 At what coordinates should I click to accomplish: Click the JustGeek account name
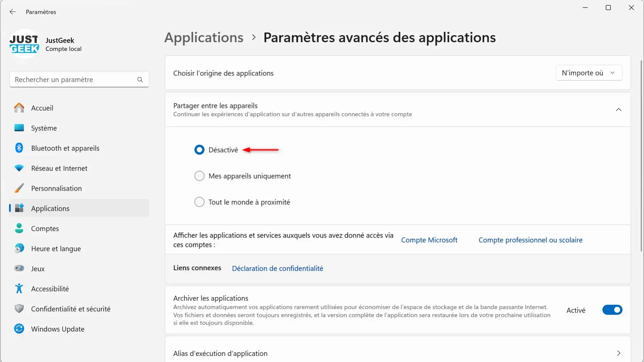tap(60, 40)
